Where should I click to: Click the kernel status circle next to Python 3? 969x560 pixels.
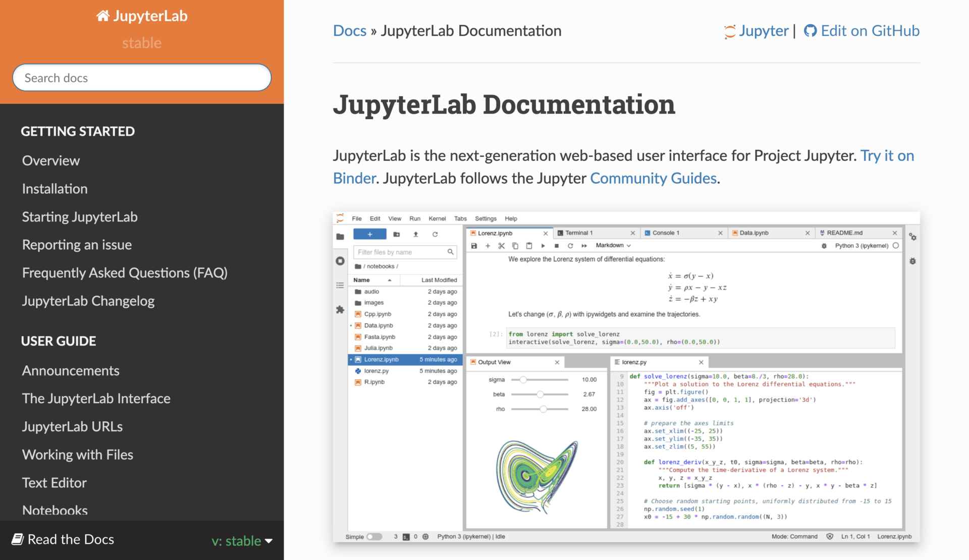(x=896, y=246)
